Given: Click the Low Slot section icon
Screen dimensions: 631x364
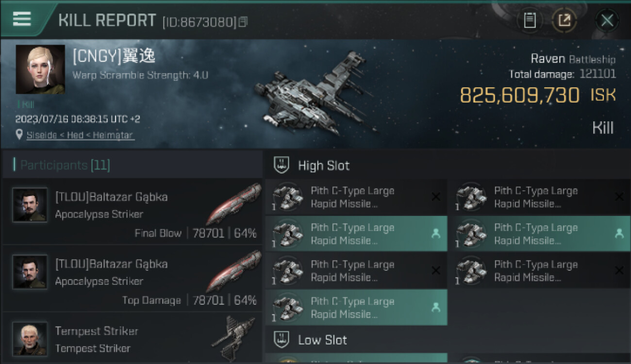Looking at the screenshot, I should pos(282,339).
